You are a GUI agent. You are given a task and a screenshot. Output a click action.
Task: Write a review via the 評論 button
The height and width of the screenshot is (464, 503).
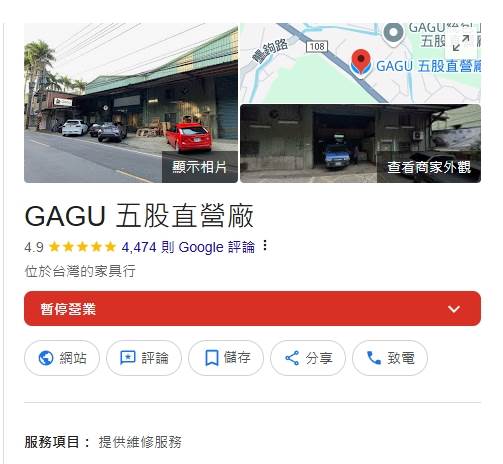(x=144, y=358)
